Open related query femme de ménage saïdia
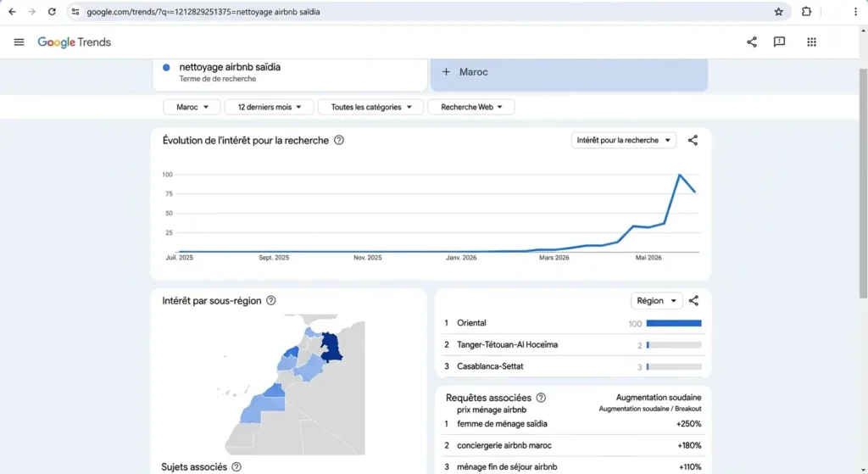 (x=502, y=424)
